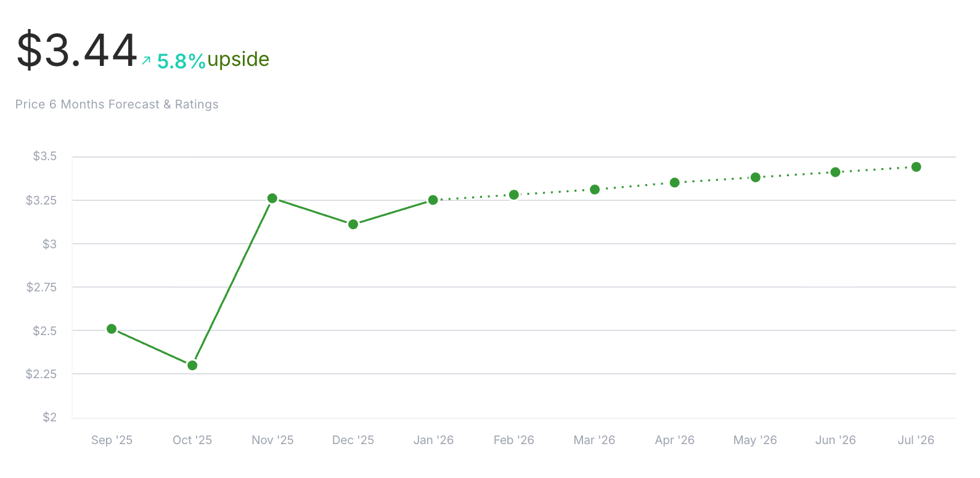Select the Jun '26 forecast point

point(836,172)
